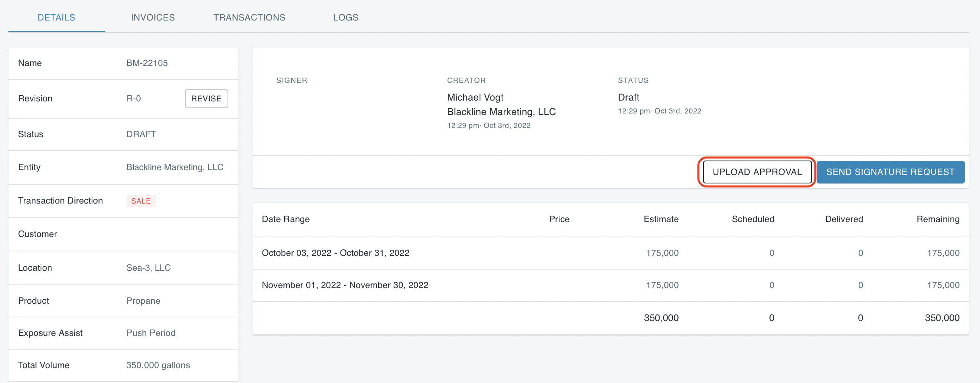Click the Date Range column header
This screenshot has height=383, width=980.
point(285,219)
